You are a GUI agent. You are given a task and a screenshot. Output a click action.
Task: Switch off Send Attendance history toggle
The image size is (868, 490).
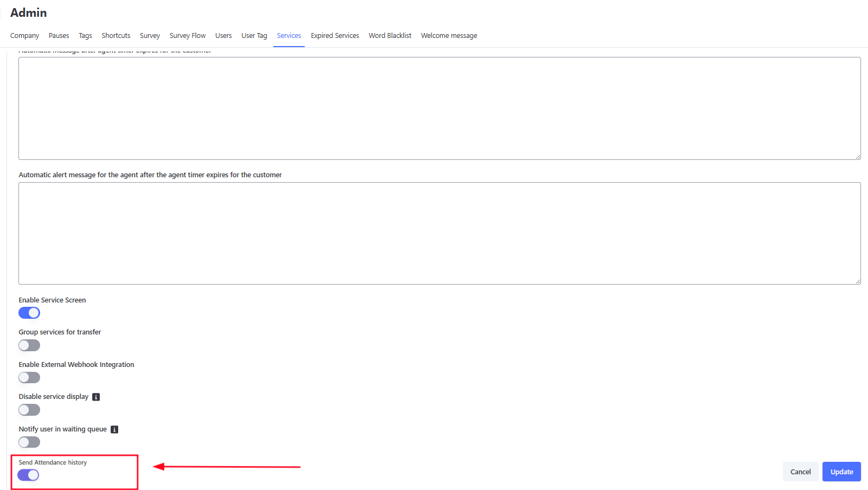[x=28, y=475]
